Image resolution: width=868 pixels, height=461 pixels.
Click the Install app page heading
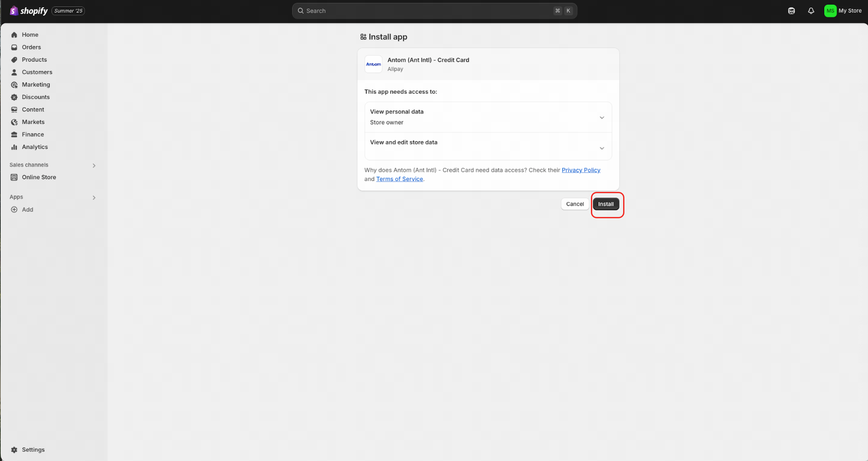click(388, 37)
